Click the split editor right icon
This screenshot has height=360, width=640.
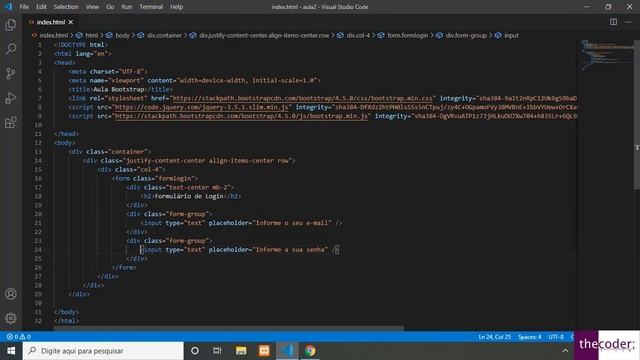click(613, 22)
